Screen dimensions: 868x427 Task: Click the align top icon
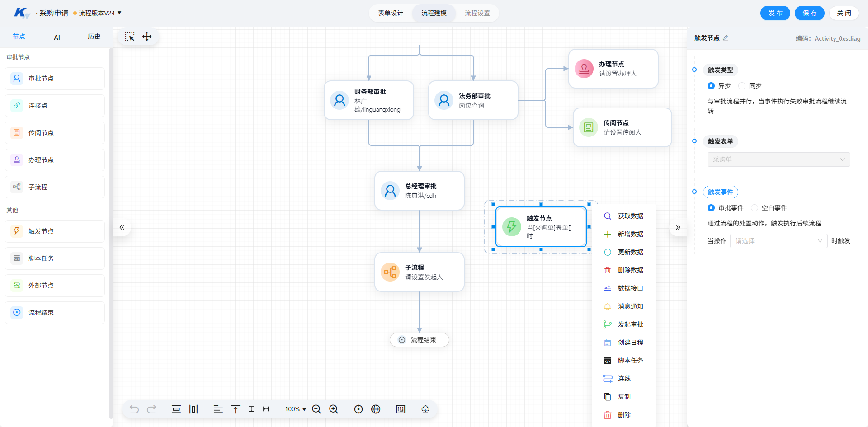point(235,409)
